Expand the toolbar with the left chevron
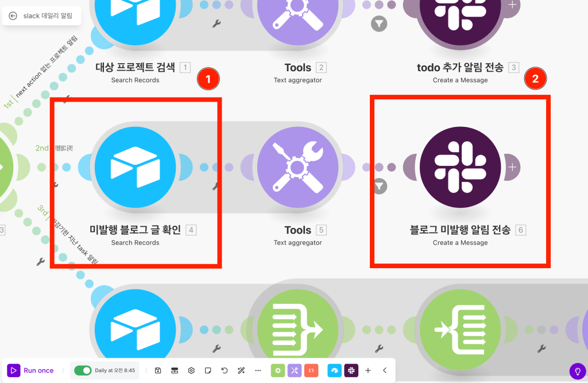The height and width of the screenshot is (383, 588). point(385,370)
